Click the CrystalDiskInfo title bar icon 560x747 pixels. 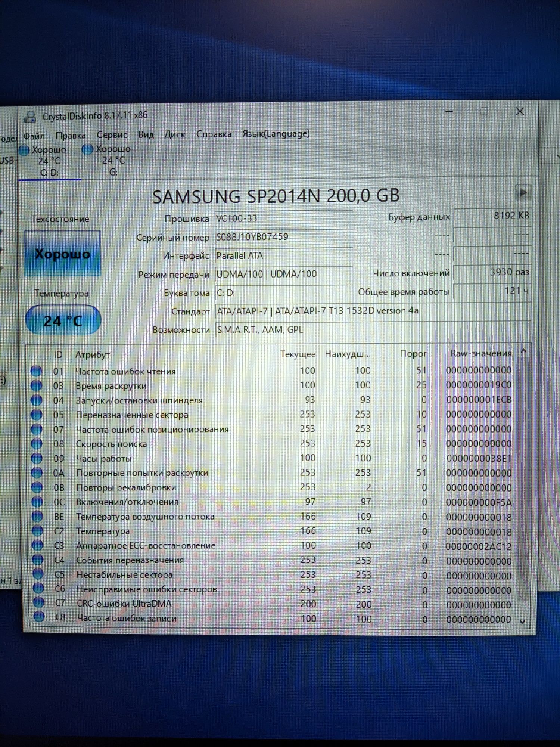pyautogui.click(x=30, y=117)
